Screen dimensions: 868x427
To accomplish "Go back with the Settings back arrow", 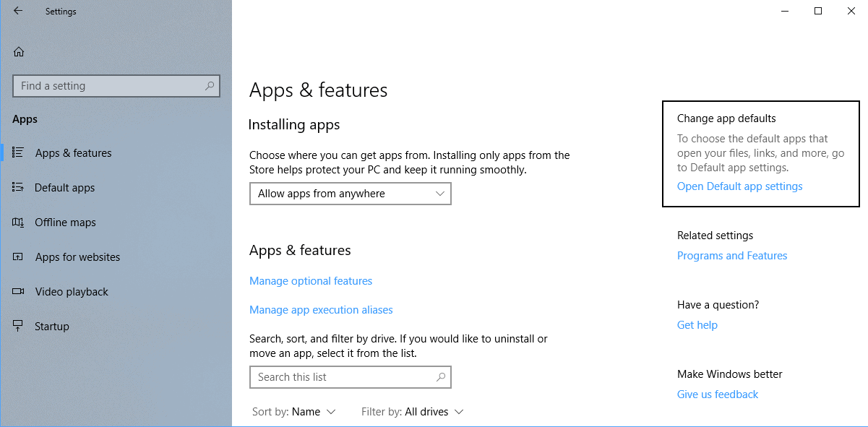I will pos(18,11).
